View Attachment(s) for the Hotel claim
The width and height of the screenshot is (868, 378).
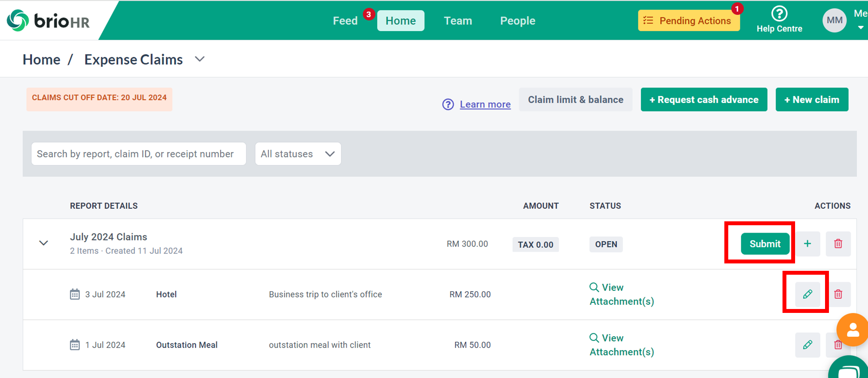pos(621,294)
